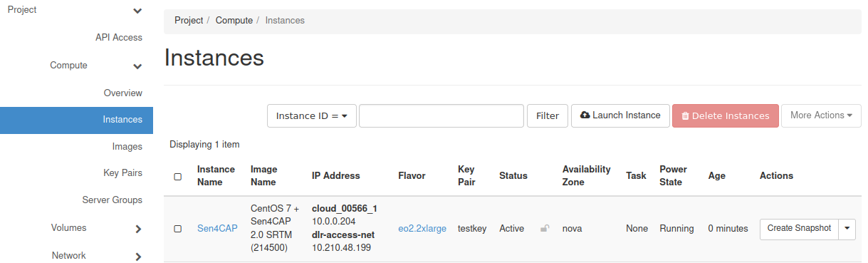Go to API Access in sidebar
The height and width of the screenshot is (263, 868).
coord(119,37)
